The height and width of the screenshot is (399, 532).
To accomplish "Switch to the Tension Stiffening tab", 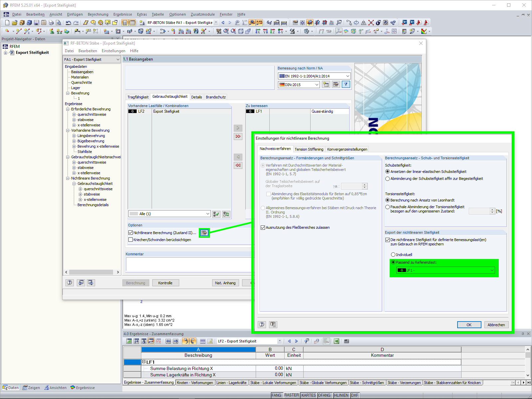I will pos(309,149).
